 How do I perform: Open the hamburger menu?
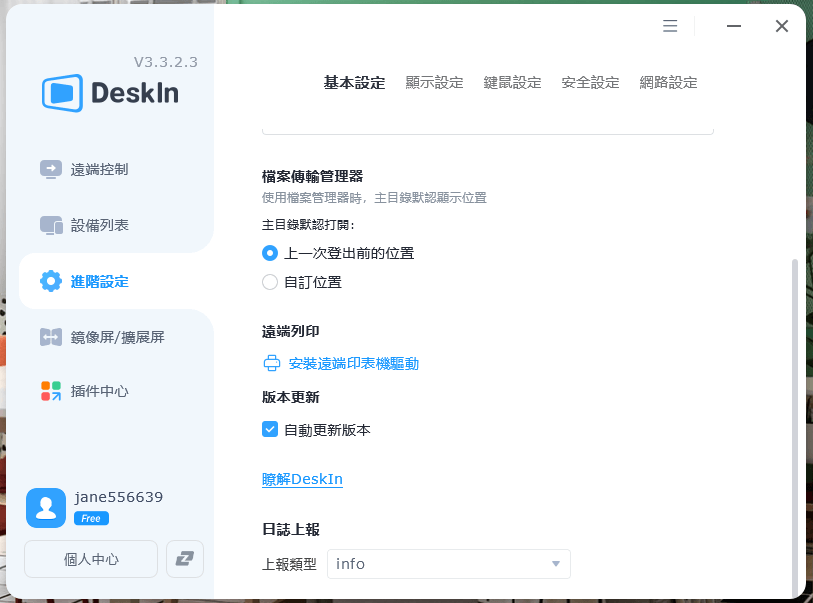point(669,26)
